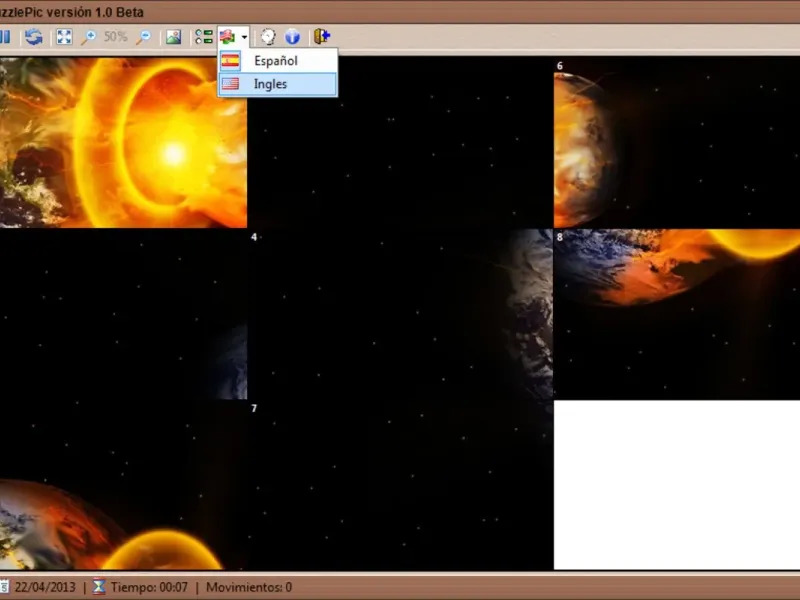The width and height of the screenshot is (800, 600).
Task: Move puzzle tile number 8
Action: tap(676, 314)
